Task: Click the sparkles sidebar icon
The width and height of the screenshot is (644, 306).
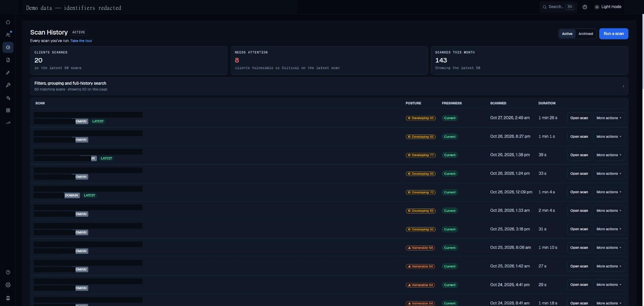Action: [x=8, y=98]
